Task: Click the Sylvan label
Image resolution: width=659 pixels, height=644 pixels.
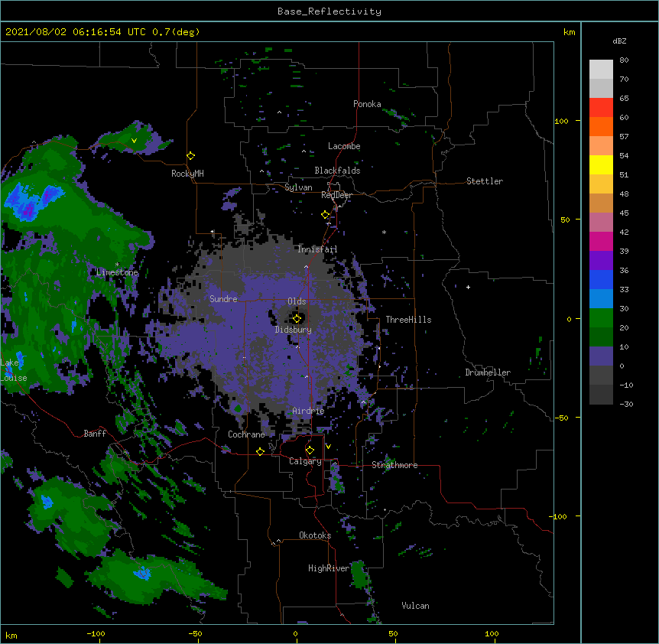Action: 298,187
